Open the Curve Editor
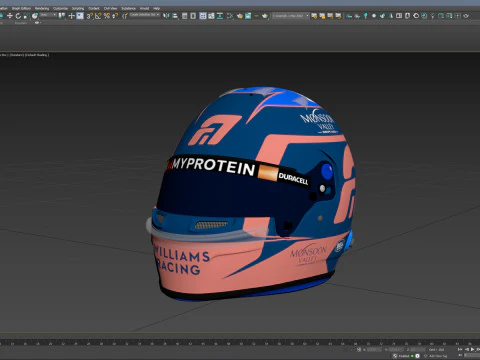 (211, 16)
